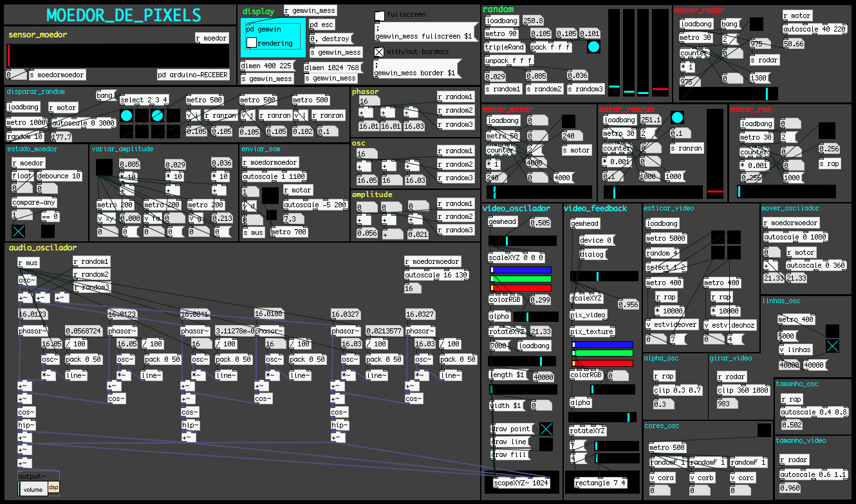This screenshot has width=856, height=504.
Task: Click number box 50.66 in motor_rodar
Action: click(794, 44)
